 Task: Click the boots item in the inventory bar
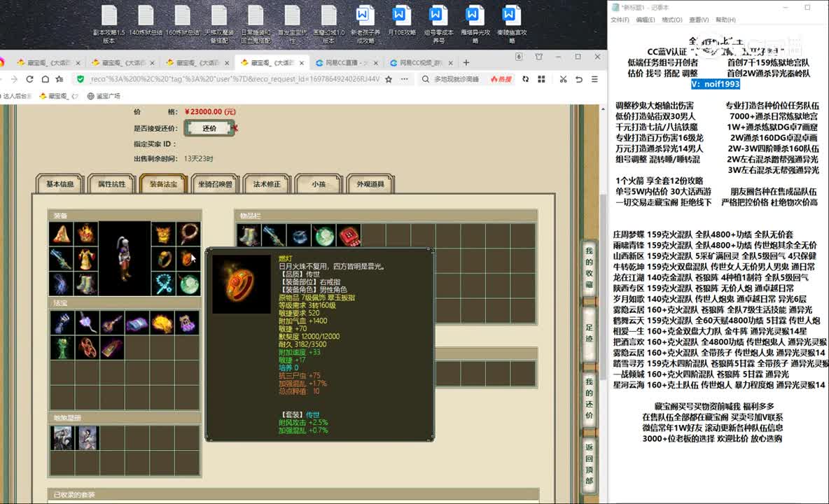tap(249, 236)
